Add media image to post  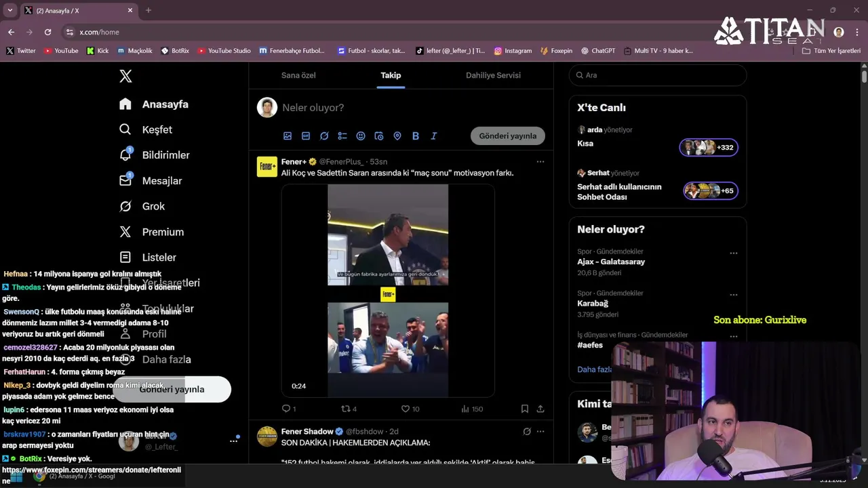[288, 136]
